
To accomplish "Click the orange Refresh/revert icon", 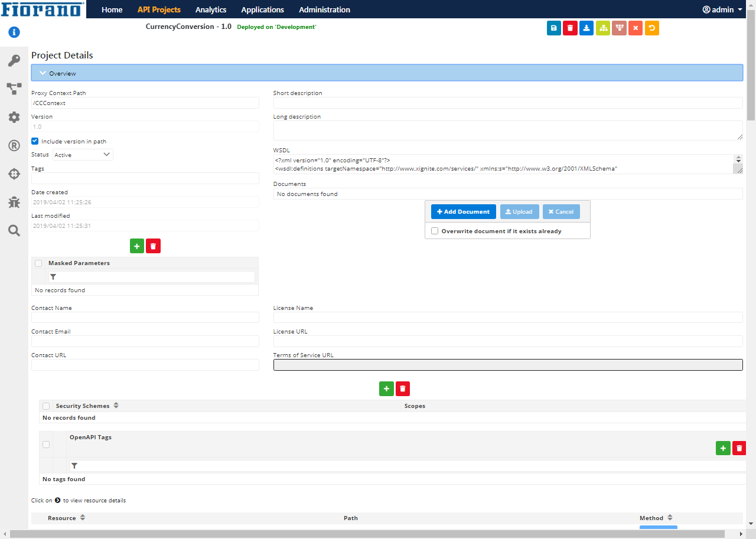I will pyautogui.click(x=651, y=28).
